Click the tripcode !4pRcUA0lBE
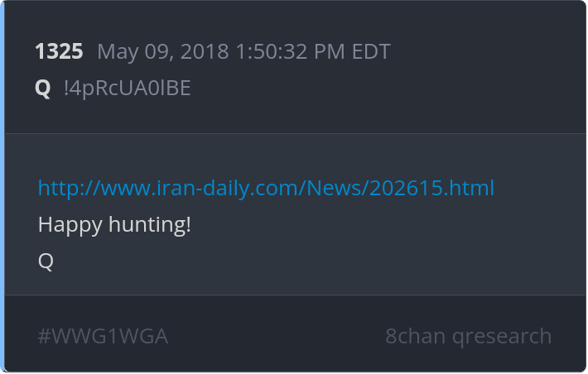The image size is (588, 374). tap(128, 88)
